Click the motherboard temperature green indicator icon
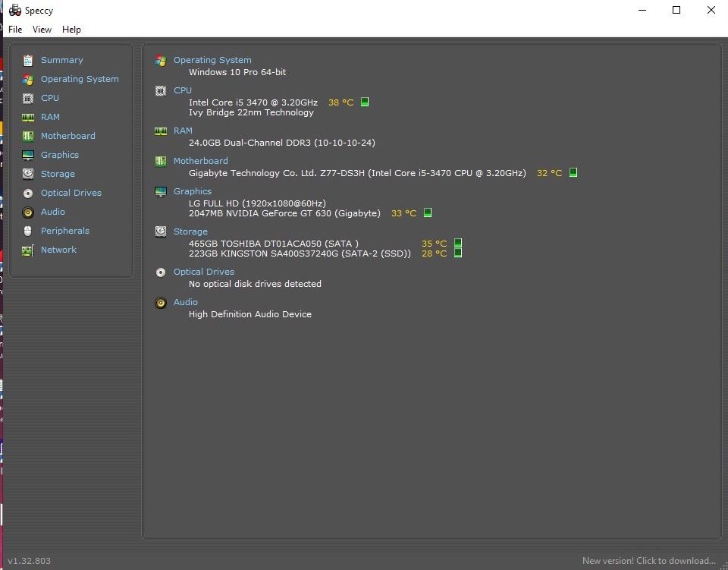This screenshot has width=728, height=570. click(x=573, y=172)
